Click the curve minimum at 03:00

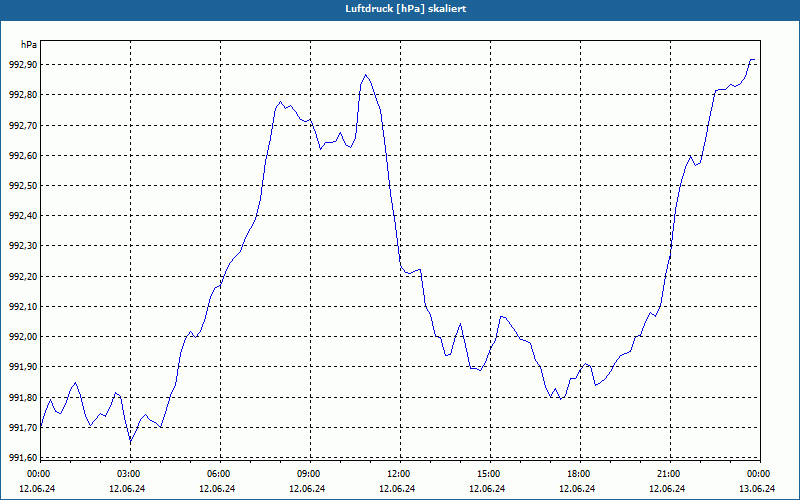point(130,441)
